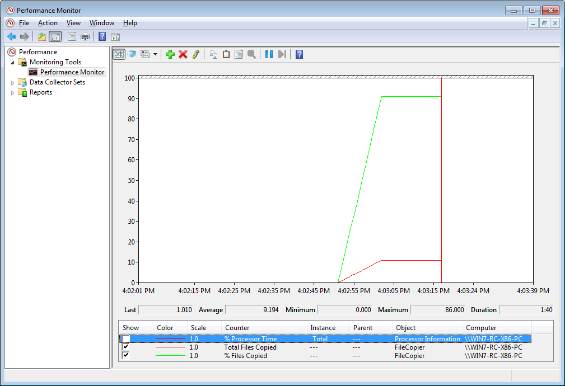Open the View menu
565x386 pixels.
[x=73, y=23]
